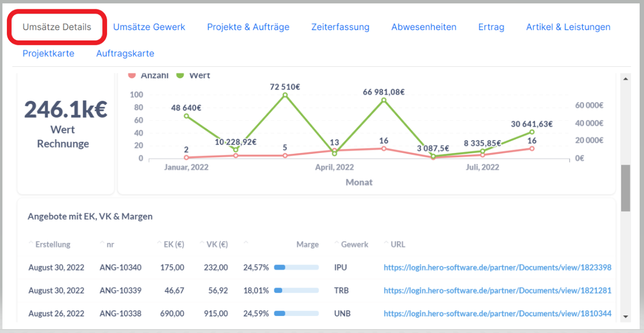This screenshot has height=333, width=644.
Task: Click the 48 640€ chart data label
Action: point(186,108)
